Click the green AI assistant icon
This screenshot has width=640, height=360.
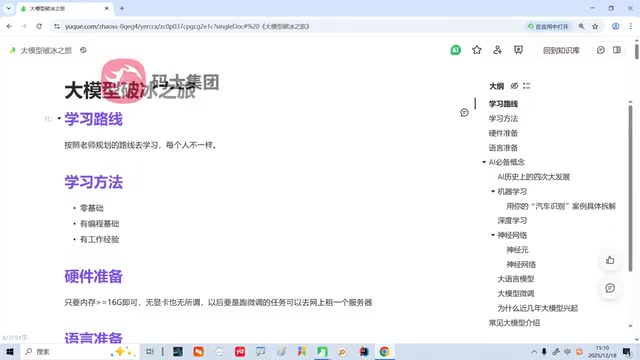tap(456, 50)
